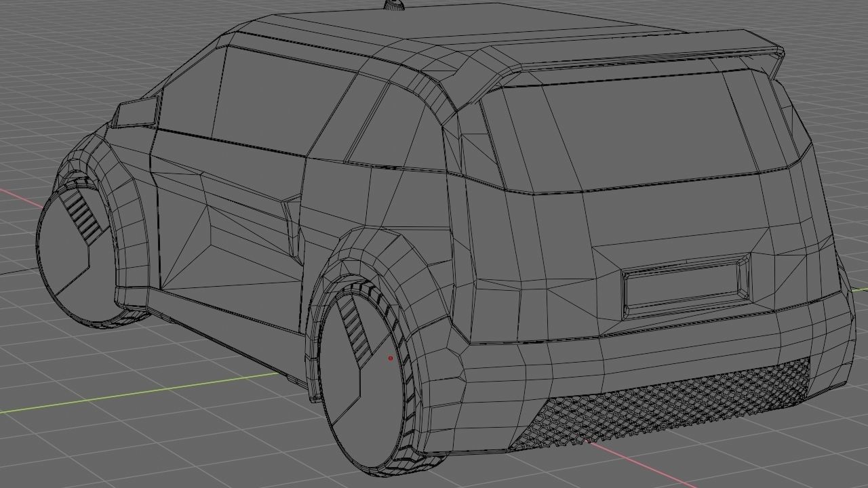
Task: Select the roof antenna at top
Action: click(394, 5)
